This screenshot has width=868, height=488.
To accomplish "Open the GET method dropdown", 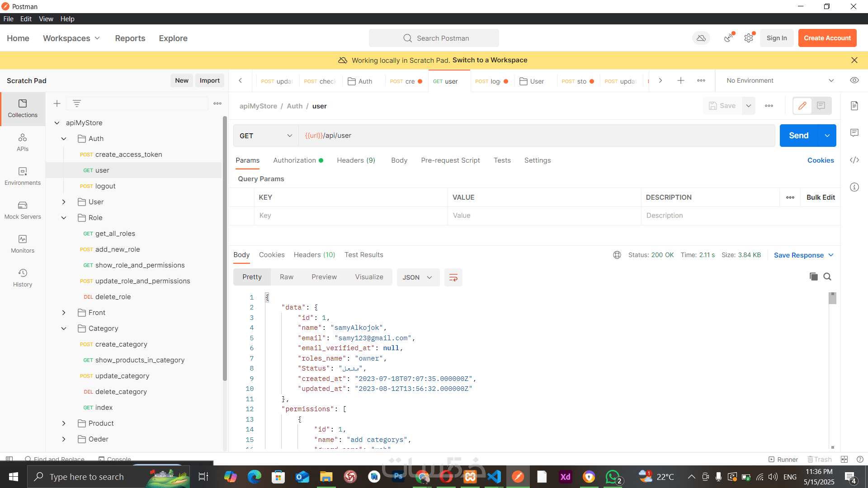I will 266,136.
